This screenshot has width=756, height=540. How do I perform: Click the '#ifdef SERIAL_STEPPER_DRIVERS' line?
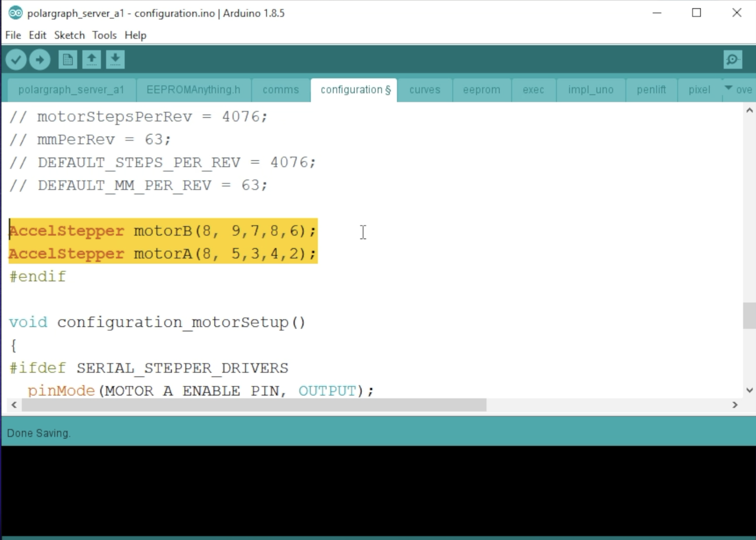[149, 368]
